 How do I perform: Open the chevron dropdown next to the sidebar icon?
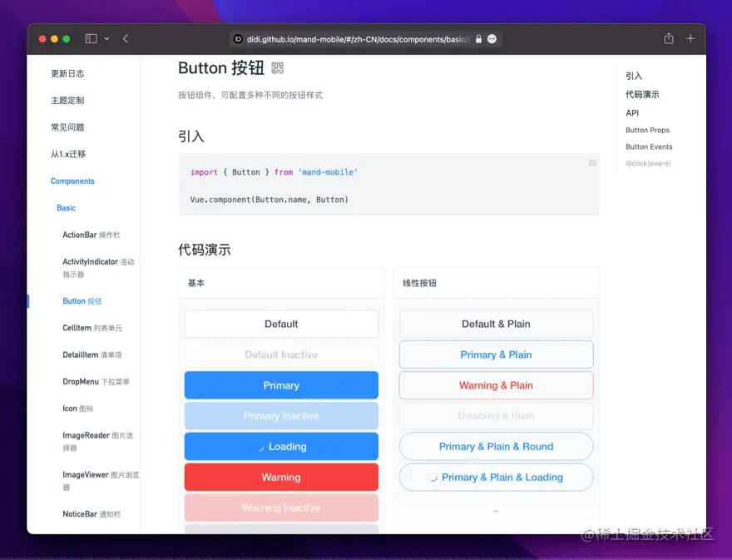tap(106, 38)
